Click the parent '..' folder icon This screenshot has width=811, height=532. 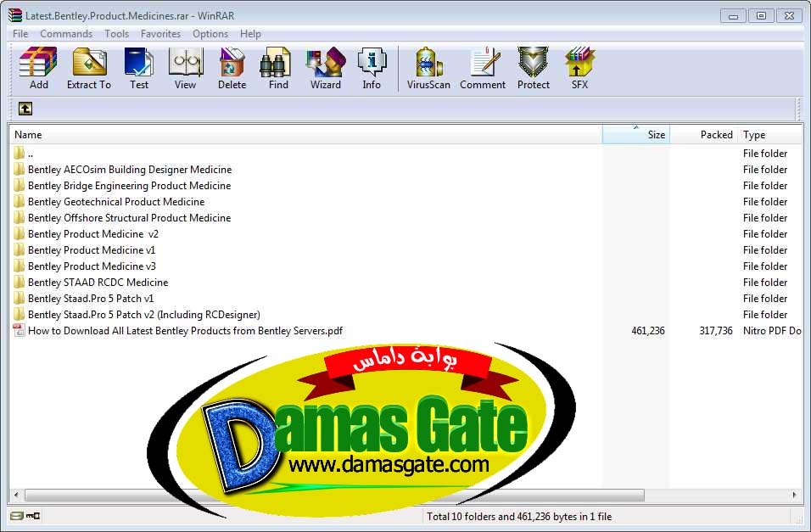[19, 154]
